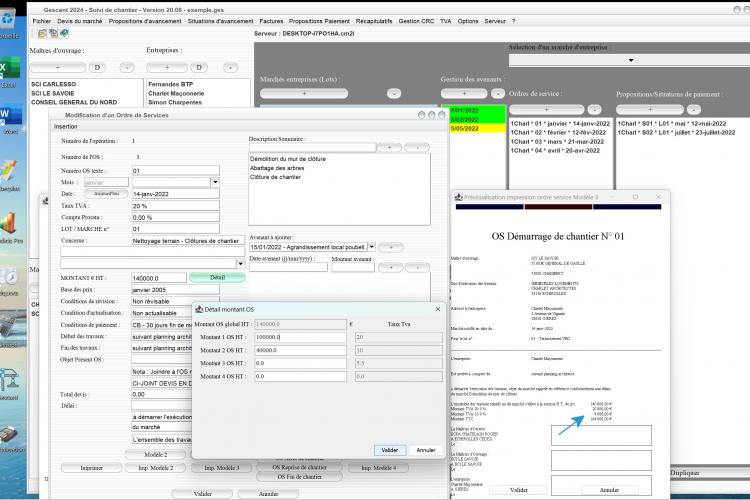This screenshot has height=500, width=750.
Task: Click the Base des prix field
Action: pos(176,289)
